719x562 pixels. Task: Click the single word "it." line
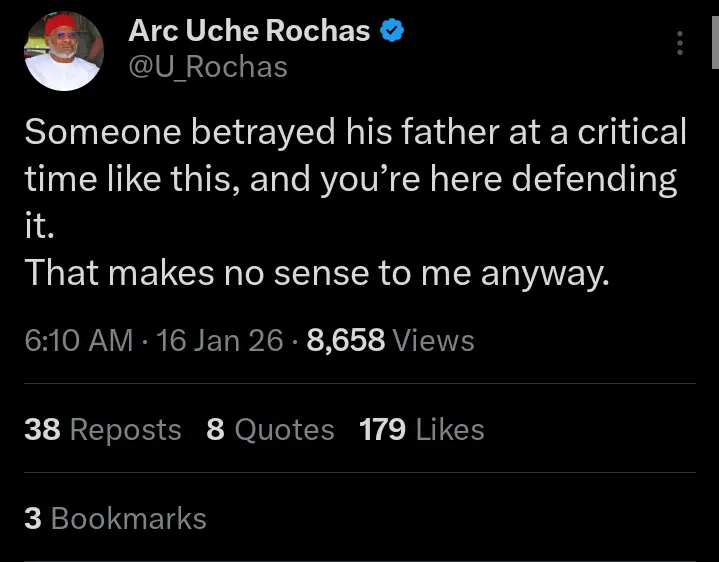click(38, 226)
